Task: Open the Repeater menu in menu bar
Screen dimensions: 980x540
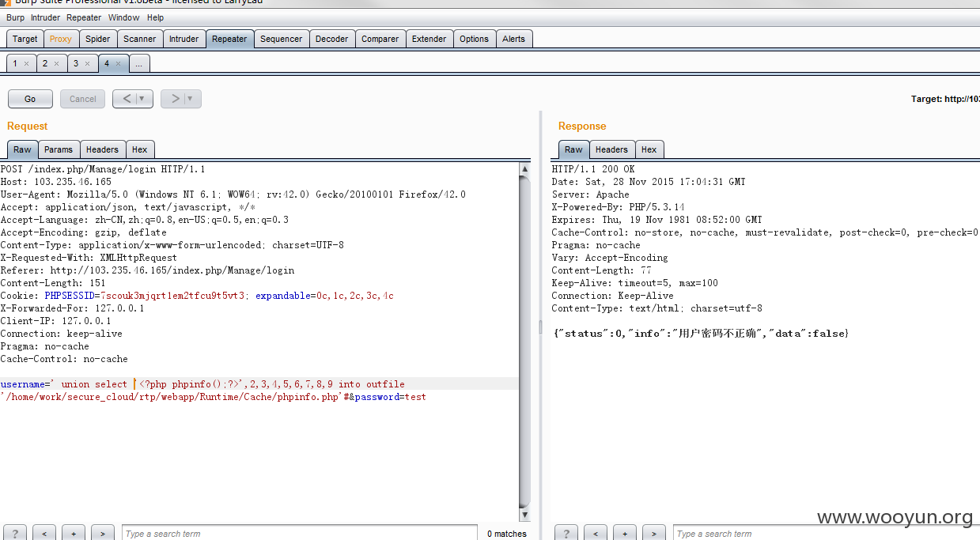Action: [84, 17]
